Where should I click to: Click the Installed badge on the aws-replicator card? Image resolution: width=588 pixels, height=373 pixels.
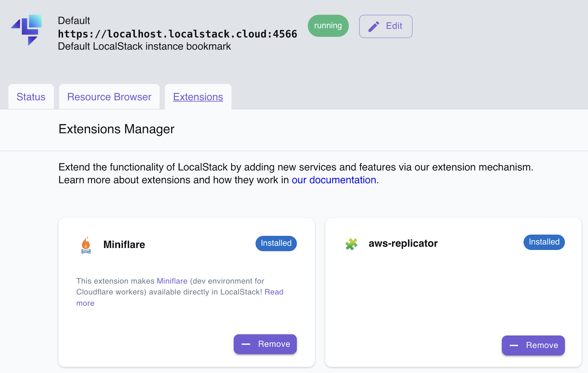[x=544, y=242]
